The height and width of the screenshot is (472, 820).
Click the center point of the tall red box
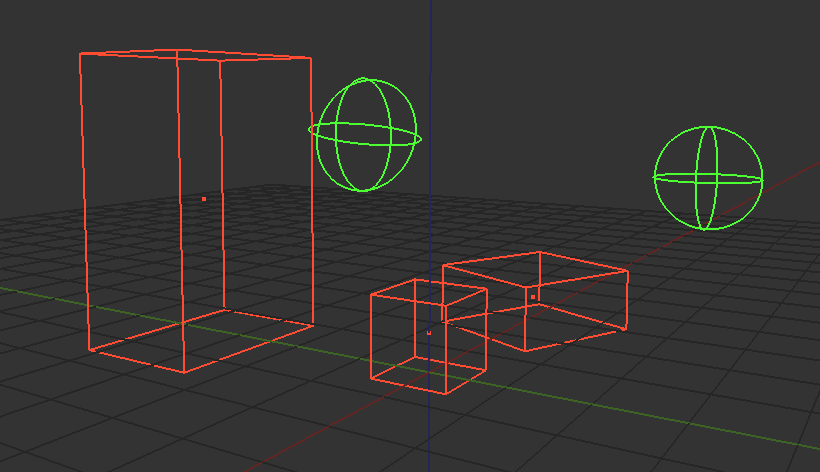coord(204,199)
